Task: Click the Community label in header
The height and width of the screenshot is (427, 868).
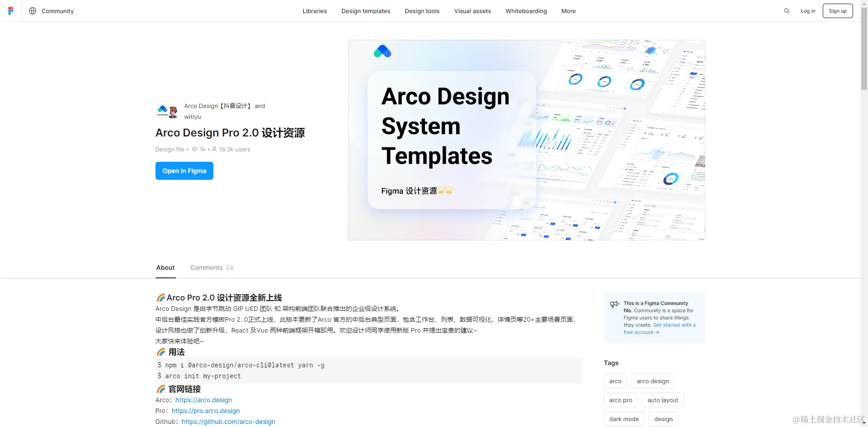Action: [x=57, y=11]
